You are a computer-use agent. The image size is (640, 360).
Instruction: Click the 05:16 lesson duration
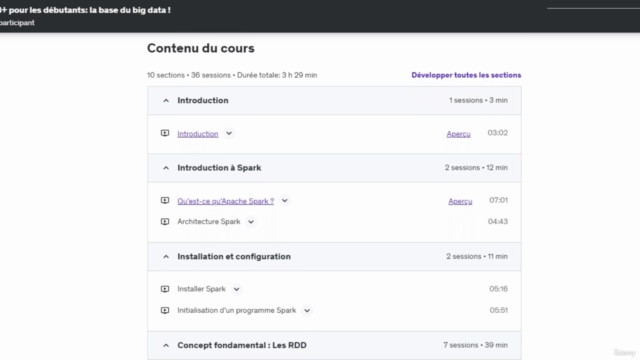coord(498,289)
